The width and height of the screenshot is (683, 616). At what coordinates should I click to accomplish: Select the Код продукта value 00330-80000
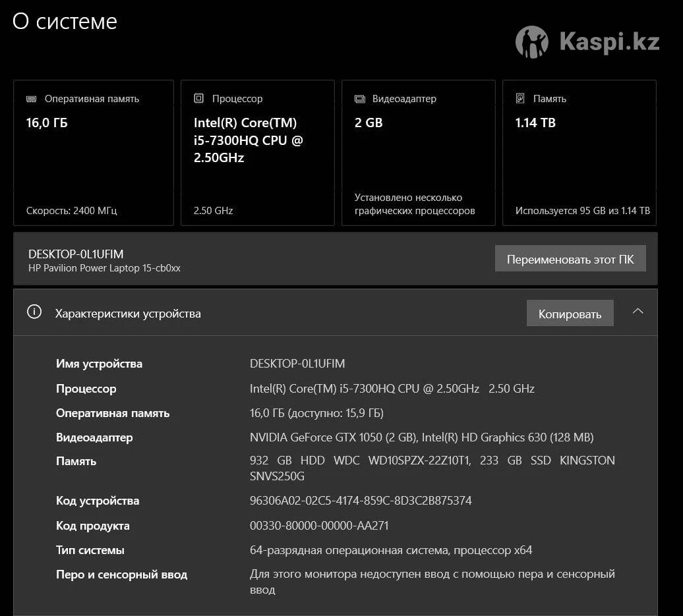(319, 526)
